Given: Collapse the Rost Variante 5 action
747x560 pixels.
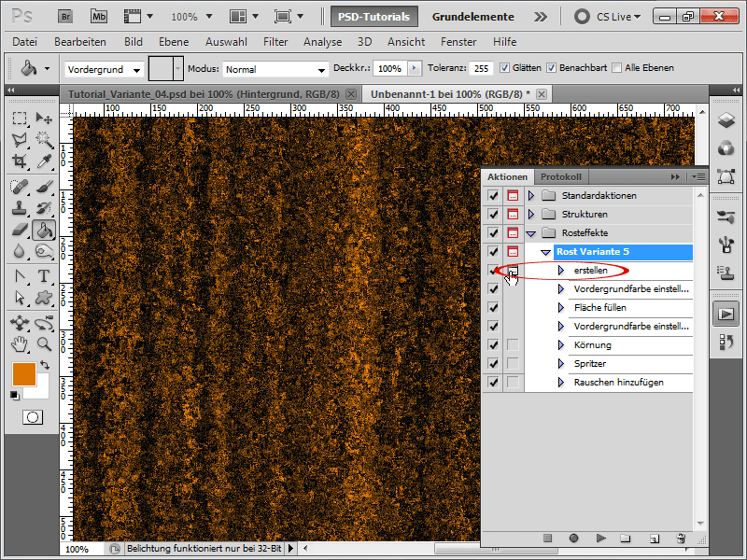Looking at the screenshot, I should (x=546, y=252).
